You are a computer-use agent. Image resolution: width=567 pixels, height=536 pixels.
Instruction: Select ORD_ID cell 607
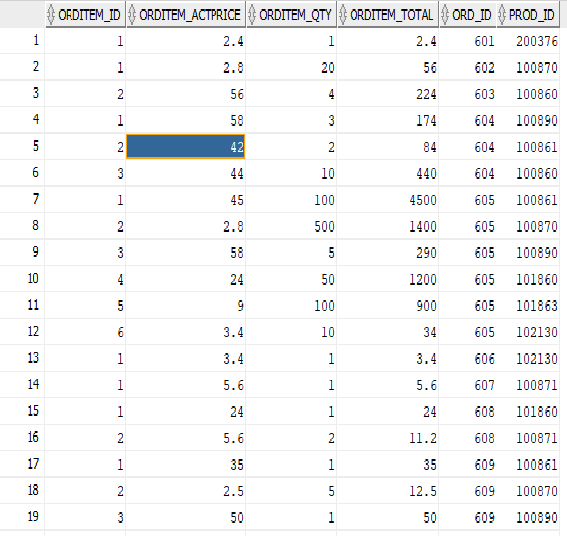(x=468, y=385)
